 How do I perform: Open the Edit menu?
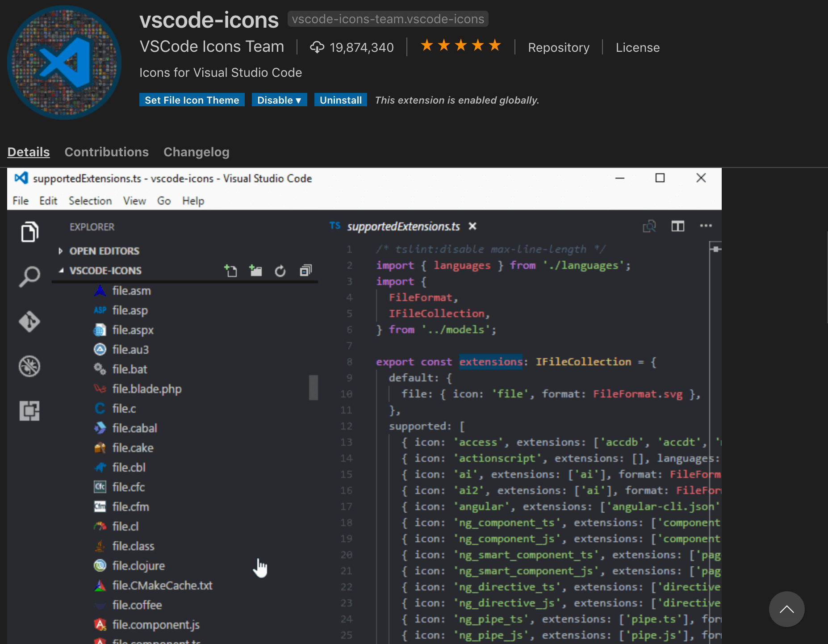(x=48, y=201)
